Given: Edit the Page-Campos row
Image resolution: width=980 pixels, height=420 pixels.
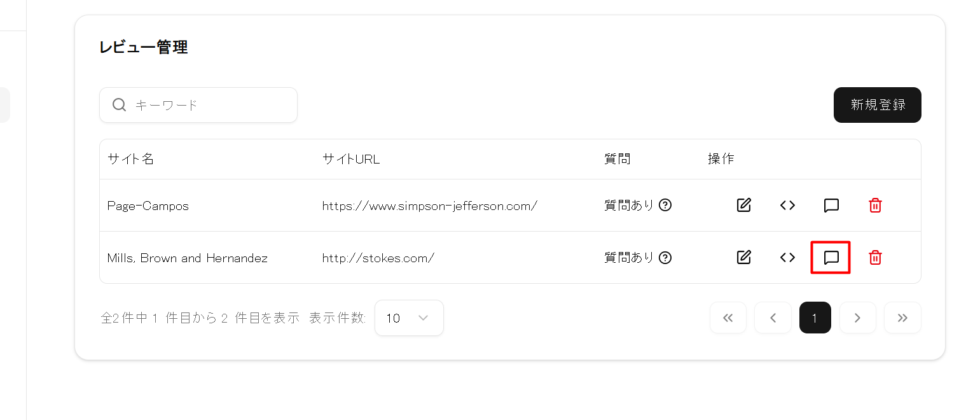Looking at the screenshot, I should point(743,206).
